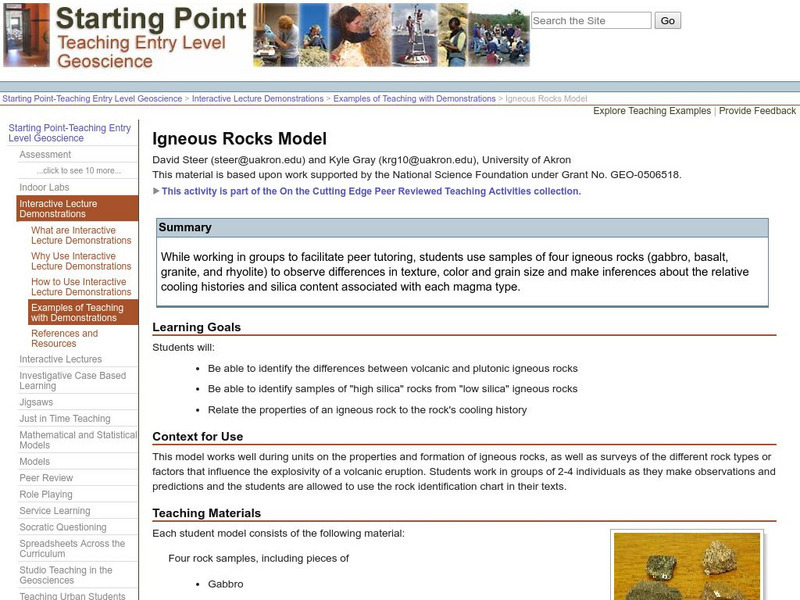This screenshot has width=800, height=600.
Task: Click the Learning Goals heading
Action: coord(196,327)
